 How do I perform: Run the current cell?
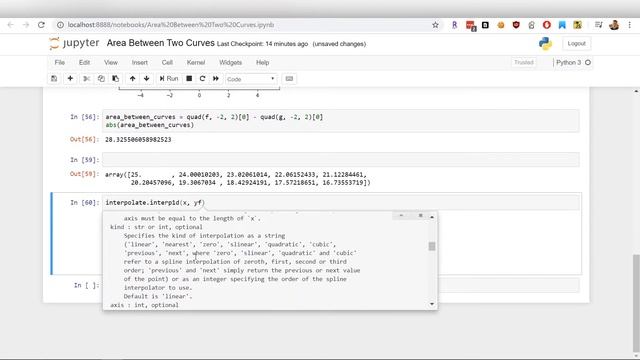169,79
